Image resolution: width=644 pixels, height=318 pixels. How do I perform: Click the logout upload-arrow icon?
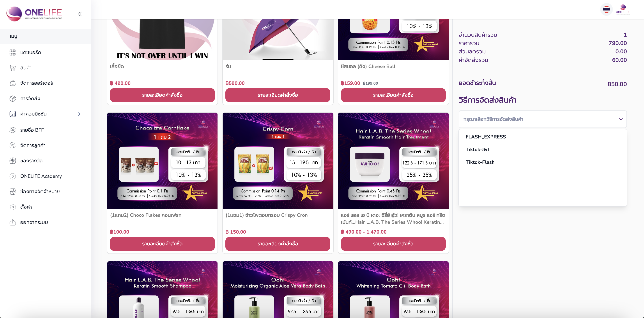(12, 222)
